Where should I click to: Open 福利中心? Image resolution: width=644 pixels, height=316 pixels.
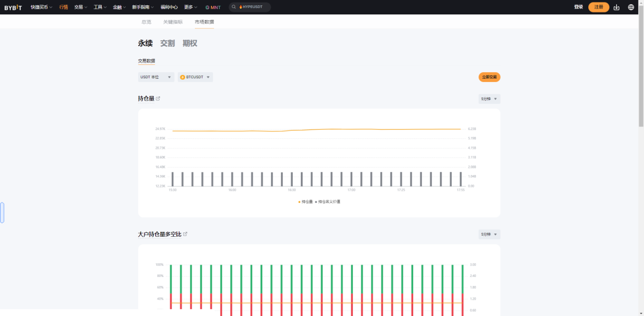(x=169, y=7)
